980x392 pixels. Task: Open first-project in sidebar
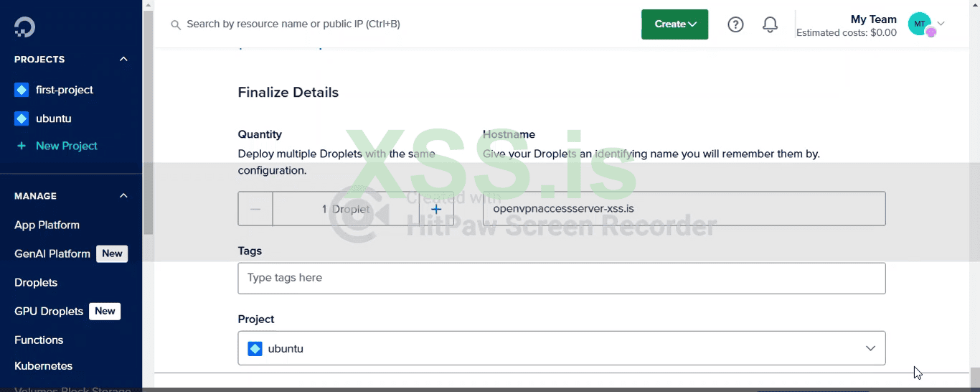[65, 90]
